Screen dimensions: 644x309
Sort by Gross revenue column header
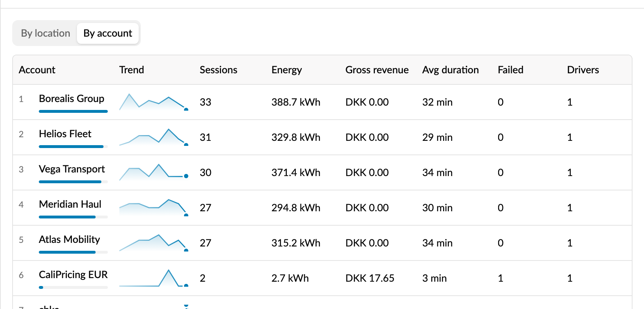tap(377, 70)
